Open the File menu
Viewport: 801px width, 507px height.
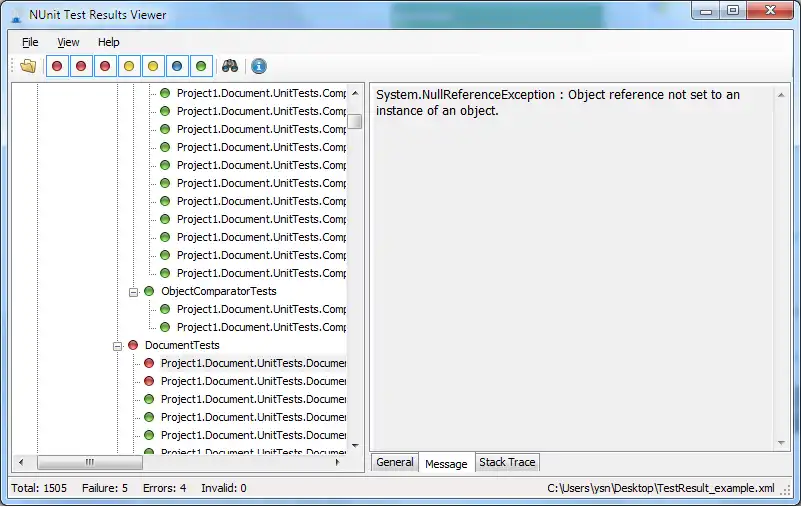(x=30, y=42)
